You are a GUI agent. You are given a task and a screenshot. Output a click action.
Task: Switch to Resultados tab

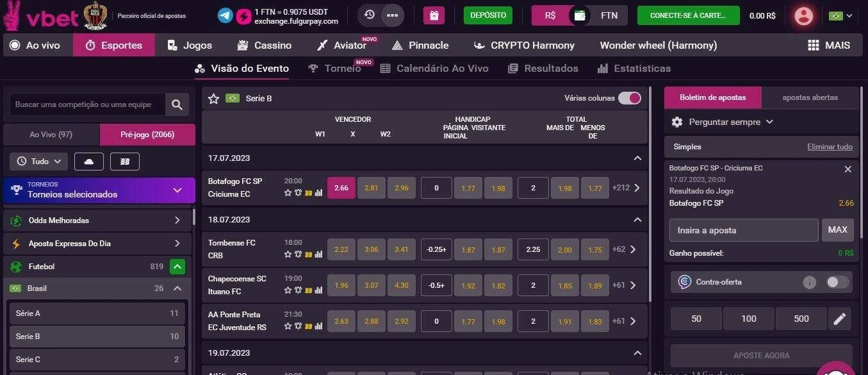click(x=543, y=68)
